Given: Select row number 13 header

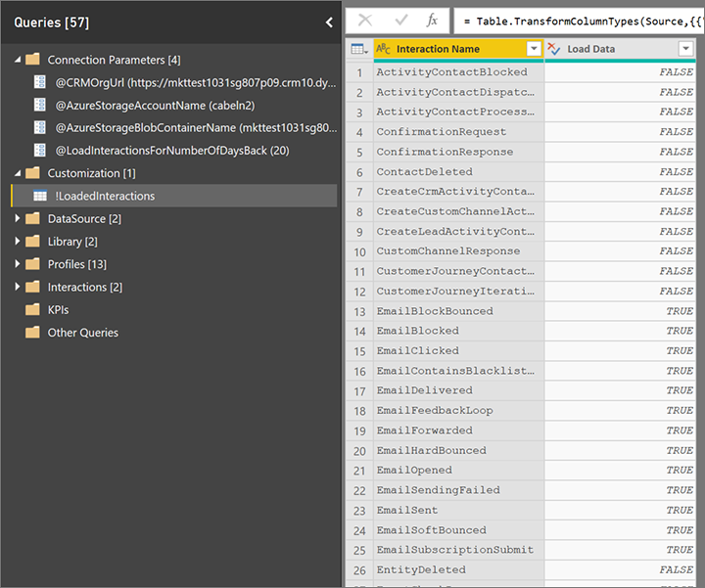Looking at the screenshot, I should (359, 311).
